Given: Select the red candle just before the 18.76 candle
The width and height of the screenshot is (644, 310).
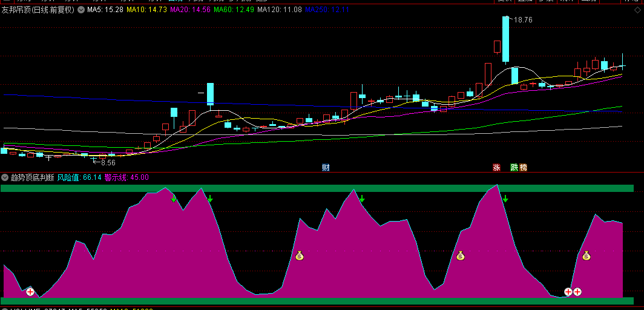Looking at the screenshot, I should pyautogui.click(x=497, y=47).
